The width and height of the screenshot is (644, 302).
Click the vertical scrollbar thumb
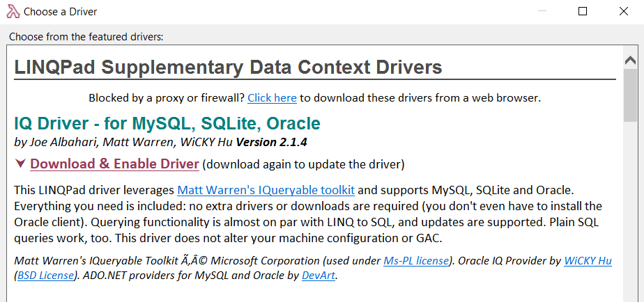[630, 95]
